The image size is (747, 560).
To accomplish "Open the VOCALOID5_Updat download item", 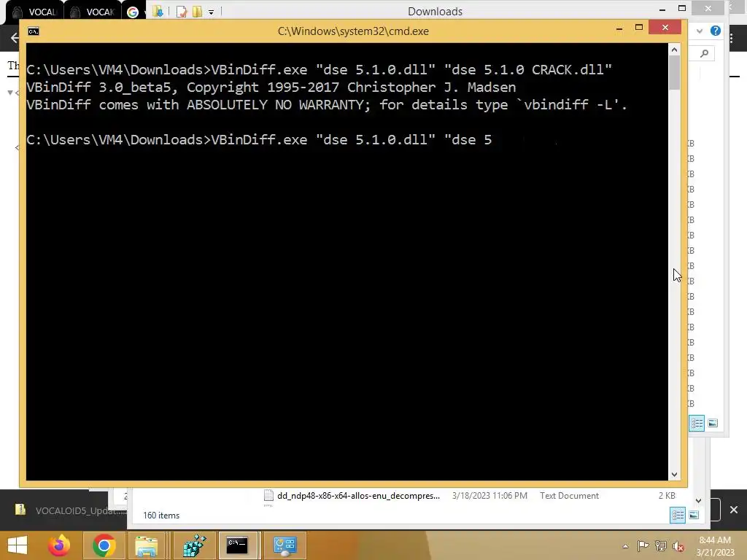I will (x=71, y=510).
